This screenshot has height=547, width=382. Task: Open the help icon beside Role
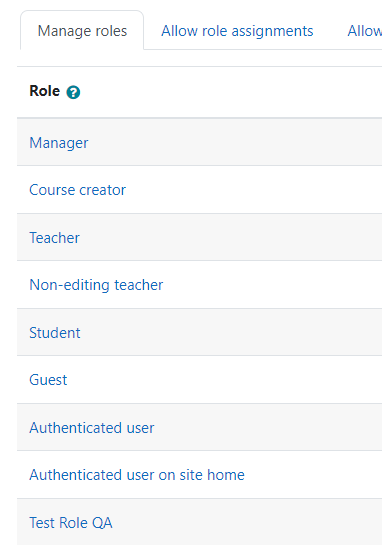pyautogui.click(x=73, y=92)
